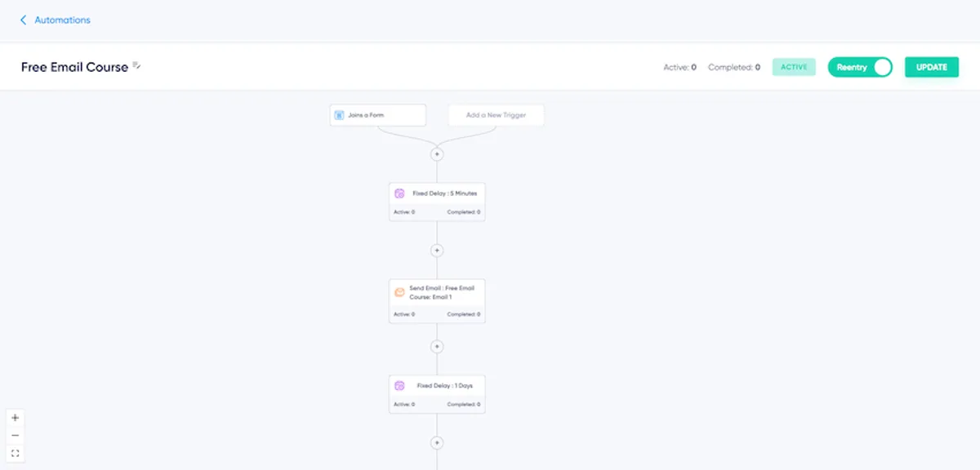Viewport: 980px width, 470px height.
Task: Fit the automation flow to view
Action: point(15,453)
